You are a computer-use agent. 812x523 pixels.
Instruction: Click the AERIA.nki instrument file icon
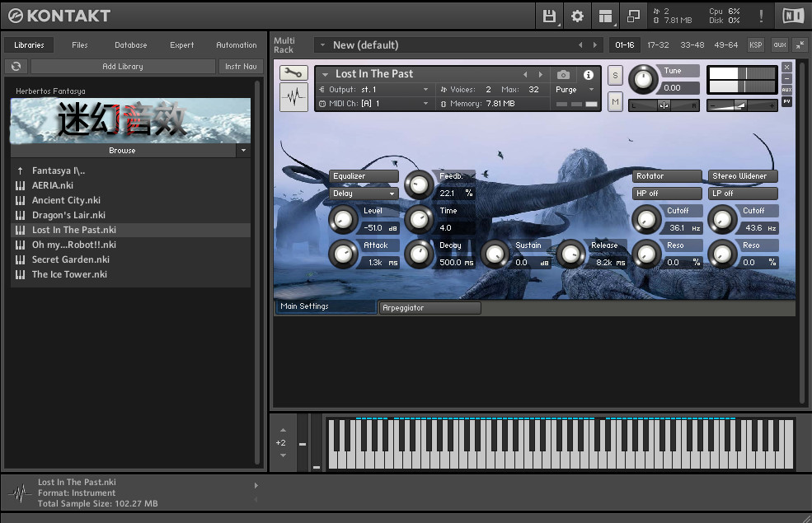pos(20,185)
